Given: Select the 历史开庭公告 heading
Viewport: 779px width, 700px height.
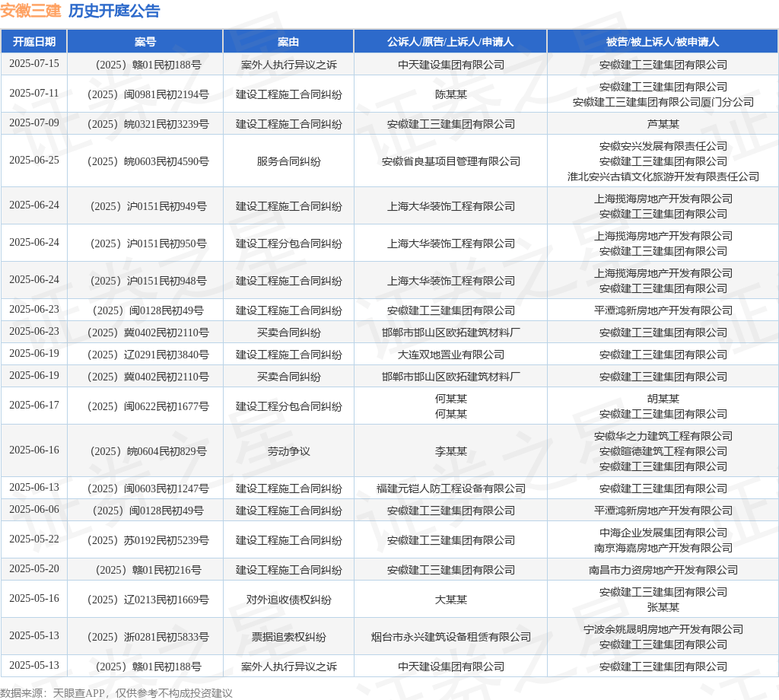Looking at the screenshot, I should (x=114, y=11).
